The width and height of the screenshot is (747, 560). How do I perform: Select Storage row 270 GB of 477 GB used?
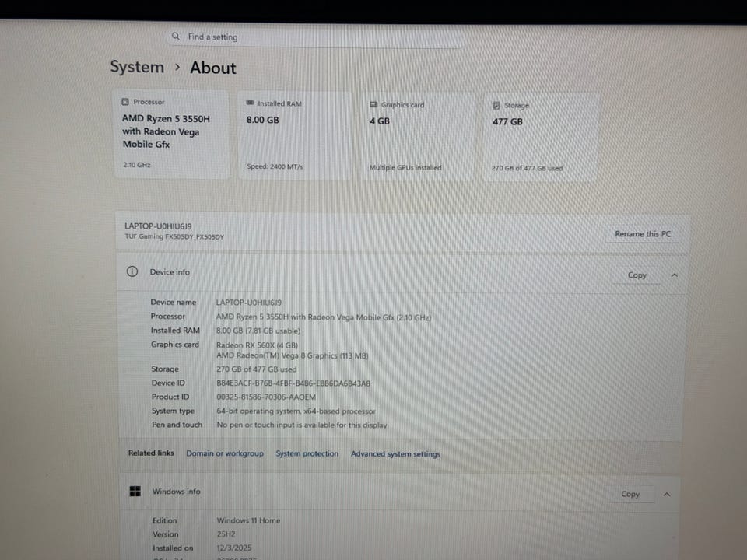[256, 369]
